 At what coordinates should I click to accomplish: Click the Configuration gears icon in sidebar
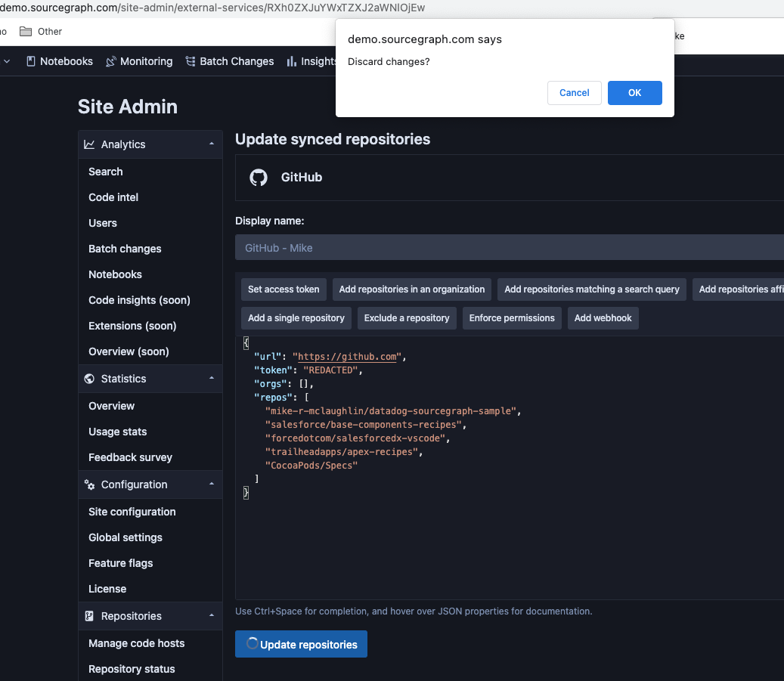coord(89,484)
